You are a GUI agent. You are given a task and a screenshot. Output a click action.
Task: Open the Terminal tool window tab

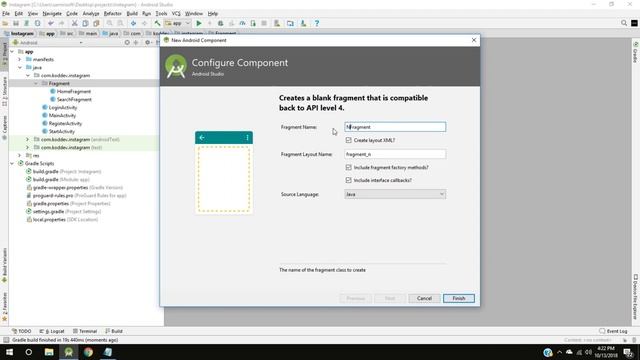pos(85,331)
